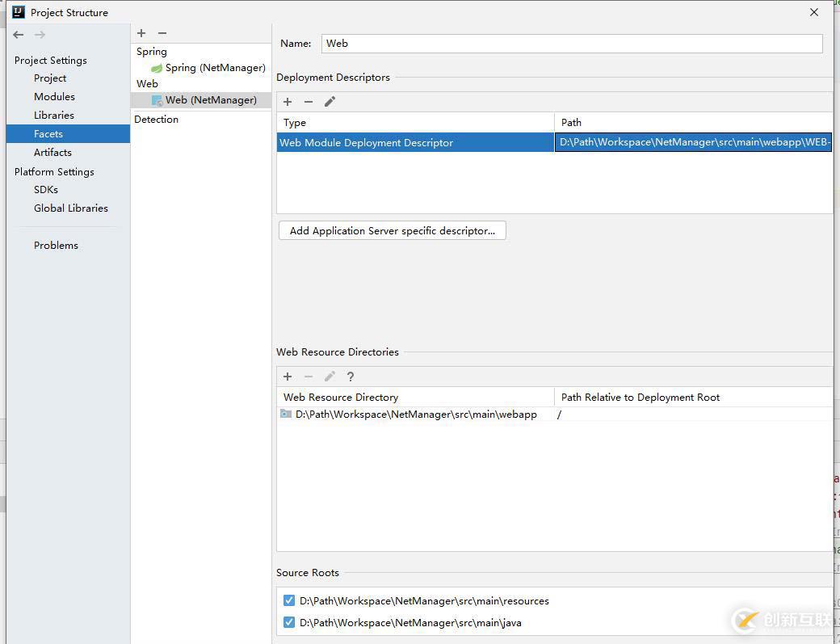Screen dimensions: 840x644
Task: Open the Detection item in facet list
Action: pos(157,120)
